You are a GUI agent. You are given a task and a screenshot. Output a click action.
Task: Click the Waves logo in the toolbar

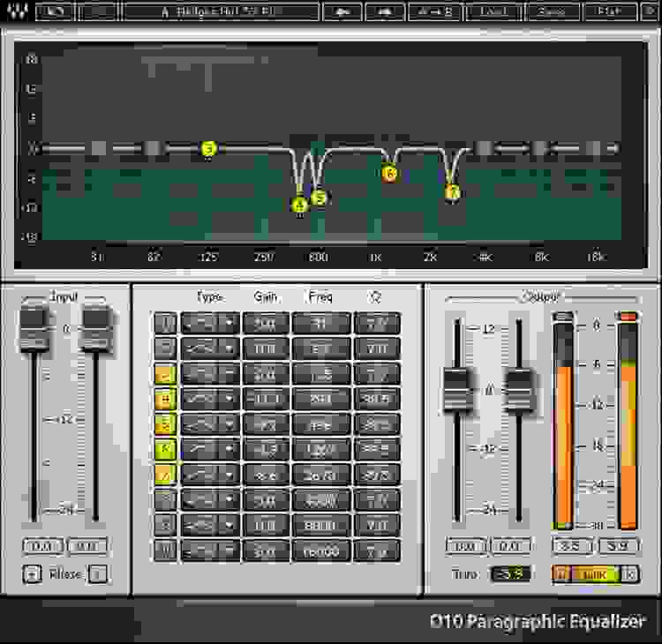tap(19, 11)
